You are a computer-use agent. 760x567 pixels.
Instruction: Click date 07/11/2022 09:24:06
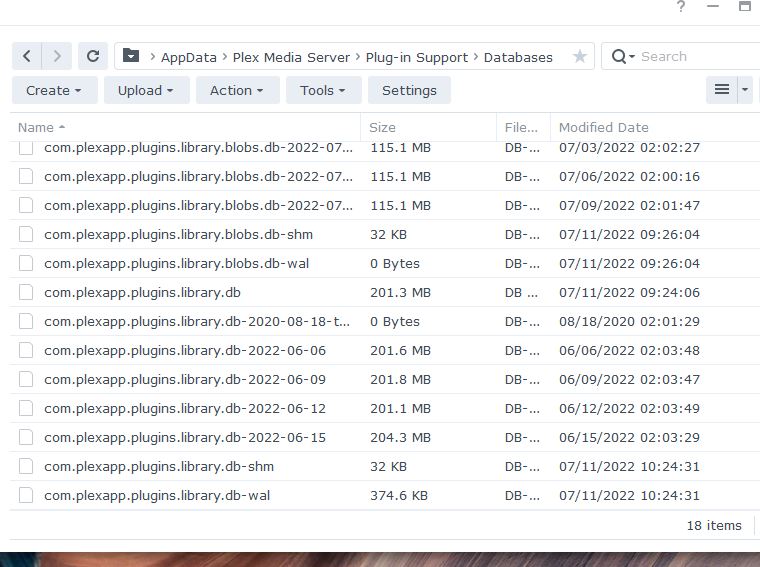click(x=629, y=293)
